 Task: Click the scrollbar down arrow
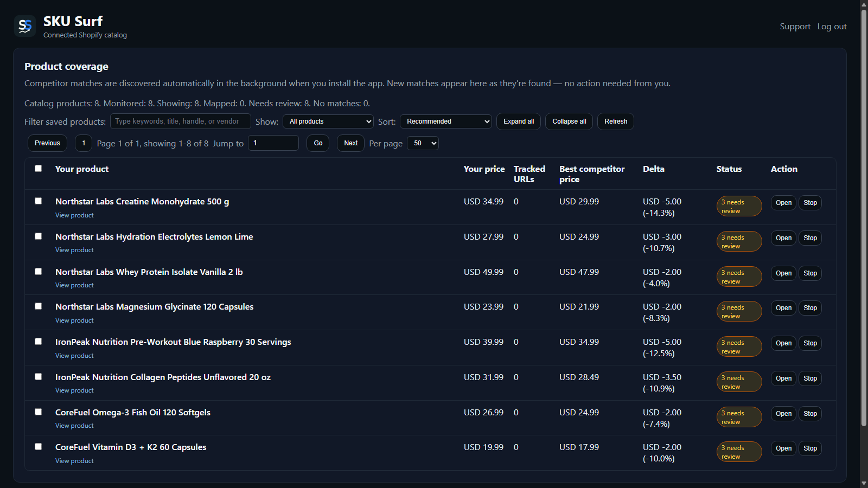[x=864, y=483]
